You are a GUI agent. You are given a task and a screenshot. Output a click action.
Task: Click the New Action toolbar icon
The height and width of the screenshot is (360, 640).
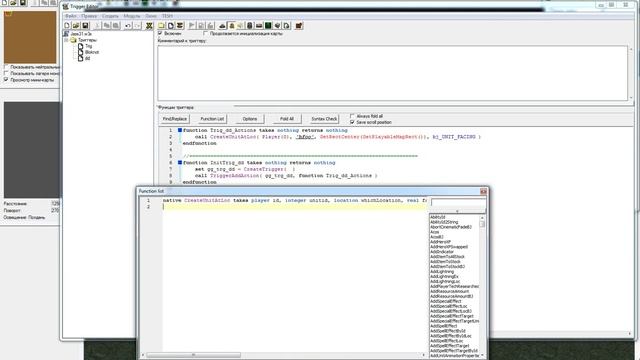pos(211,26)
